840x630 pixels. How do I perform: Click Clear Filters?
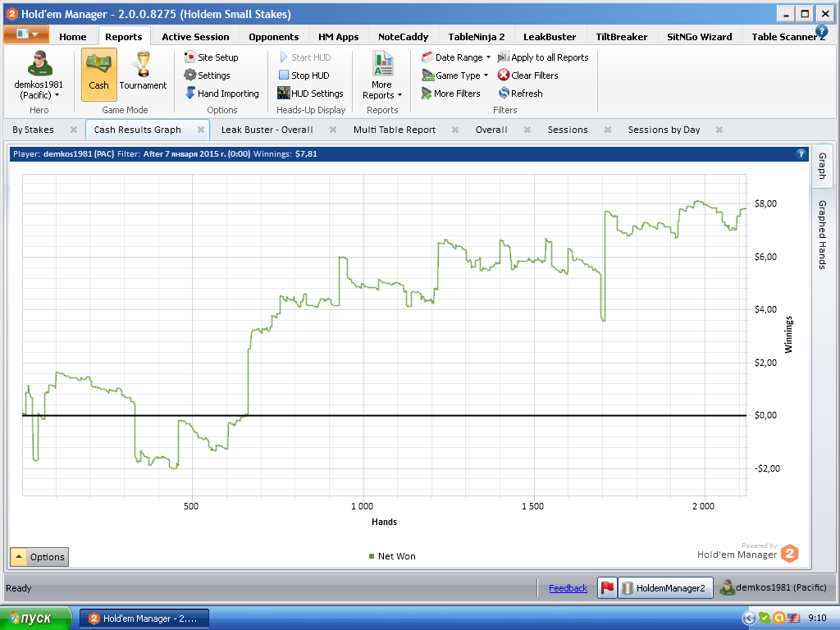[x=528, y=75]
